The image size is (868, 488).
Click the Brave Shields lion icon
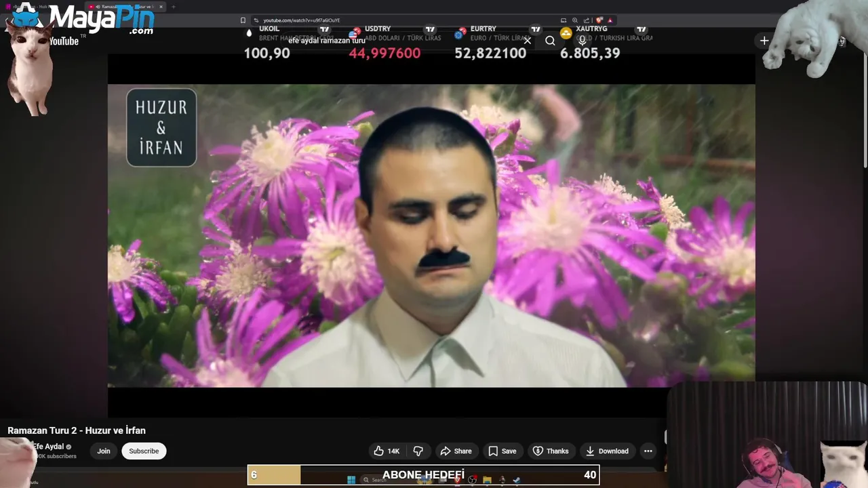click(599, 20)
